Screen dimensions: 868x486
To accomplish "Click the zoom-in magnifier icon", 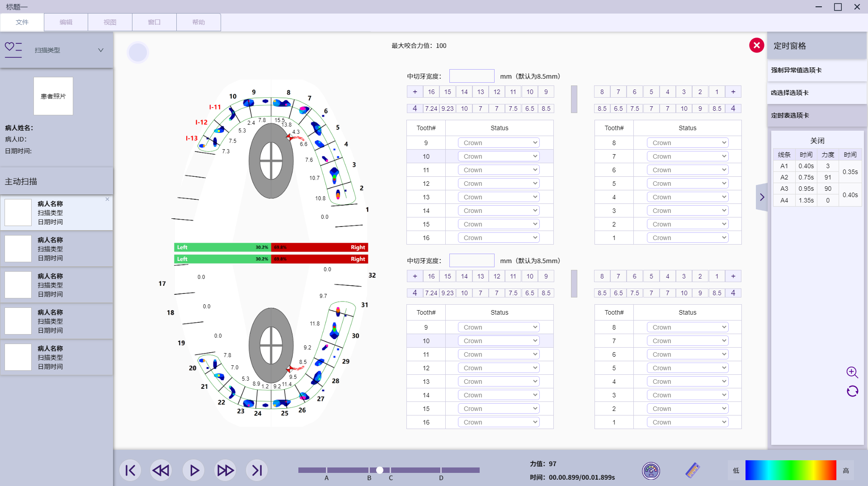I will click(852, 372).
